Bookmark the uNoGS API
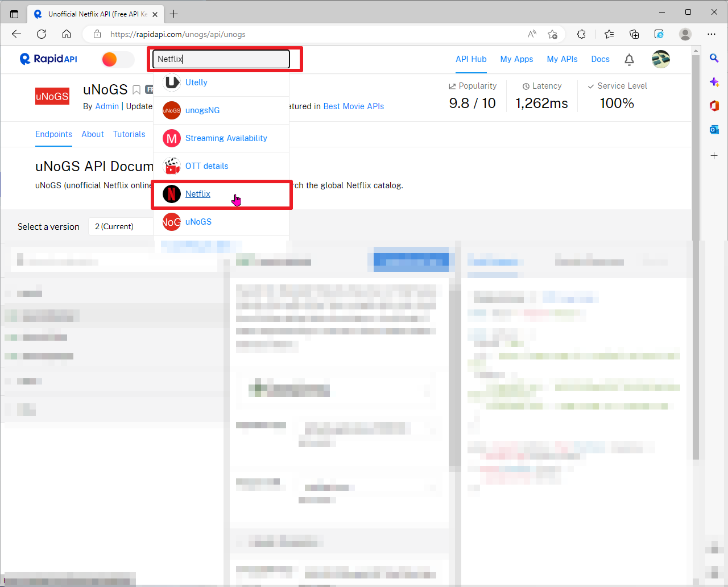Image resolution: width=728 pixels, height=587 pixels. (x=136, y=90)
